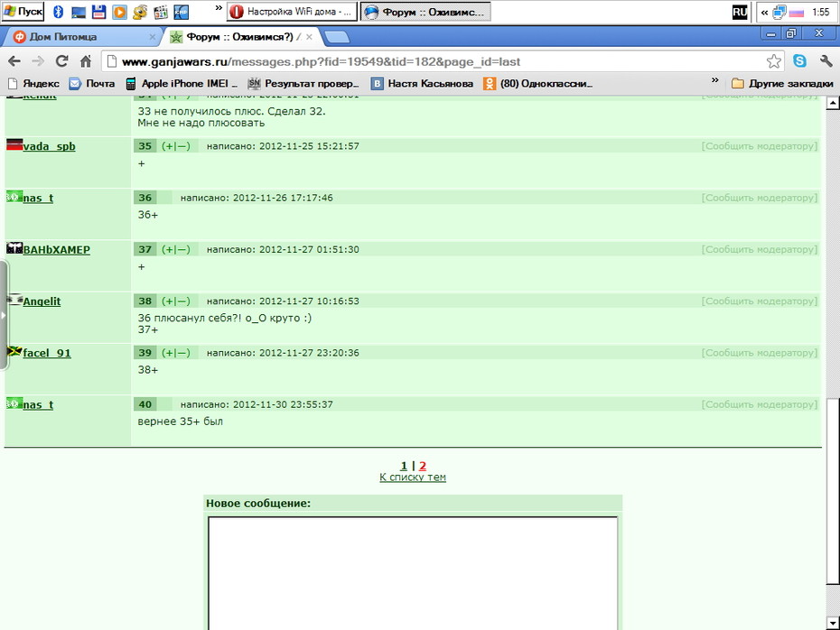Go forward in browser history
840x630 pixels.
pos(38,61)
